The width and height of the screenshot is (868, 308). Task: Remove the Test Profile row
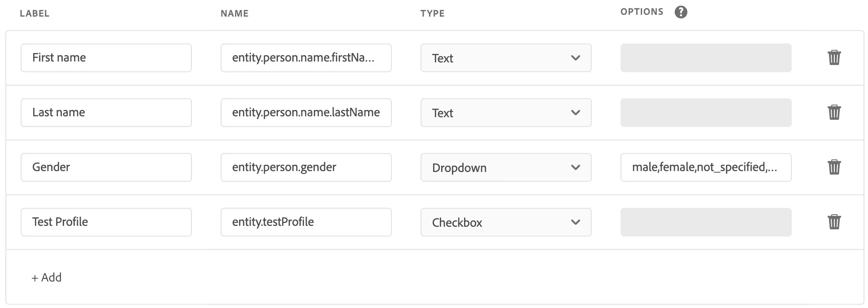(x=834, y=222)
